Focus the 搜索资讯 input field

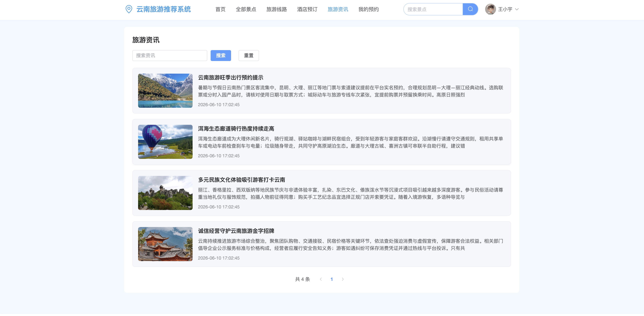pyautogui.click(x=170, y=56)
